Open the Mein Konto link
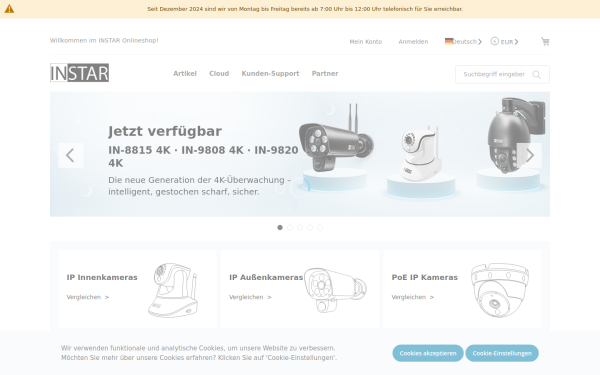Screen dimensions: 600x375 pyautogui.click(x=365, y=42)
